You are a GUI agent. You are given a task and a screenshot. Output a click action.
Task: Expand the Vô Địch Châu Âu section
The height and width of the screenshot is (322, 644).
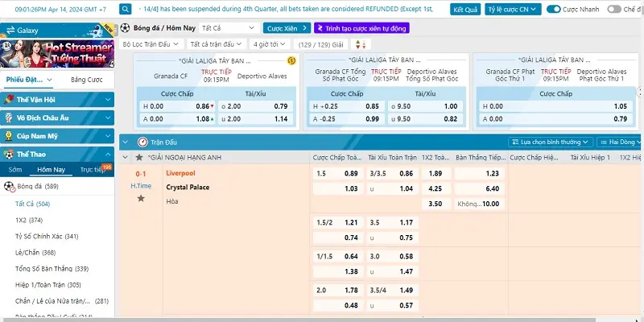coord(56,118)
